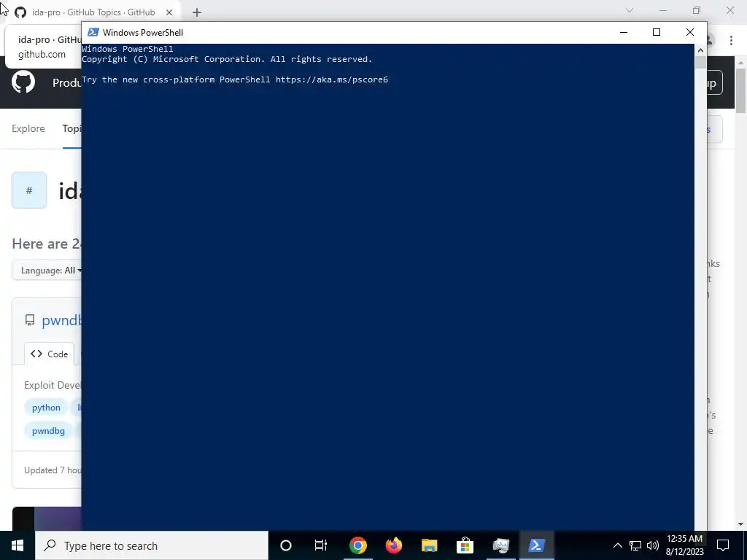The width and height of the screenshot is (747, 560).
Task: Click the hash topic icon on GitHub
Action: pos(29,190)
